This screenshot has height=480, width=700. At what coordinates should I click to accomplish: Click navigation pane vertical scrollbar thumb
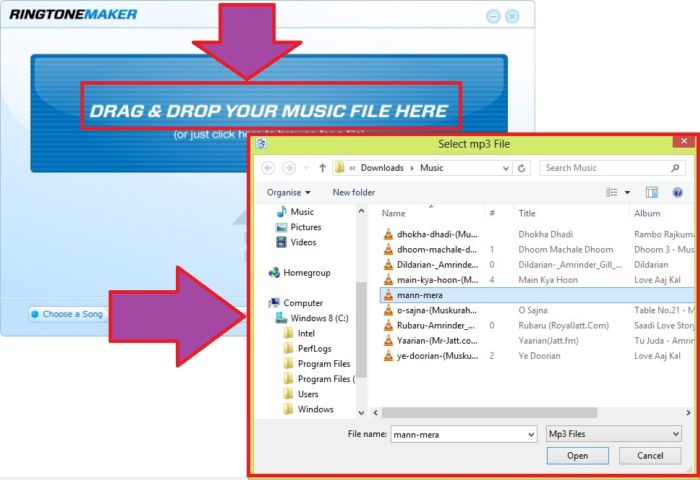[361, 330]
